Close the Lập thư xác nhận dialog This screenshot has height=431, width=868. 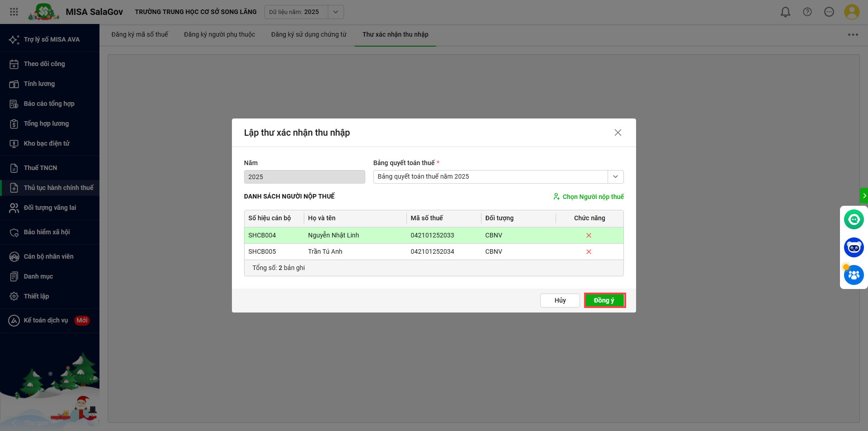coord(618,133)
